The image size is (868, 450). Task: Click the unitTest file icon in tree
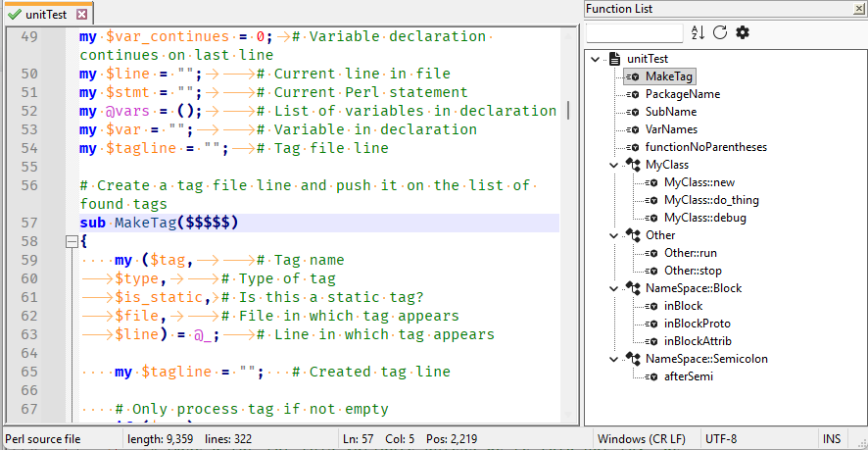pos(614,59)
